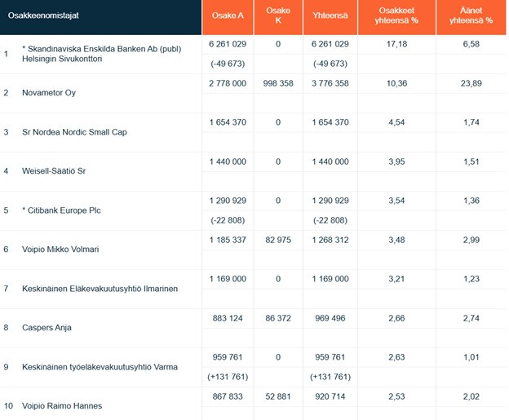Click share percentage 2,63
509x420 pixels.
pyautogui.click(x=396, y=357)
